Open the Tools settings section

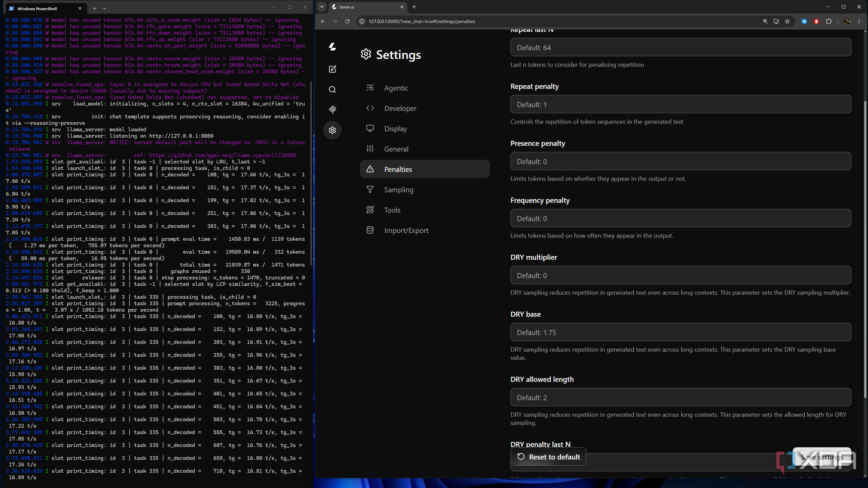(x=425, y=210)
